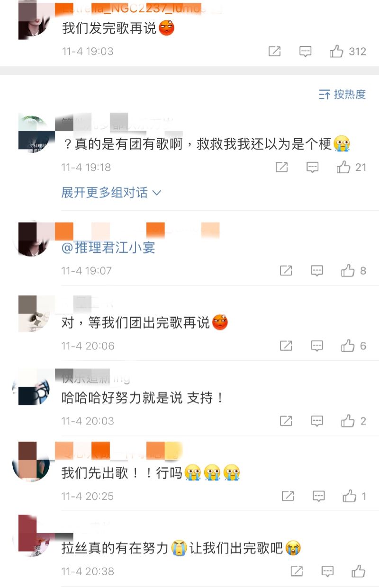The height and width of the screenshot is (588, 379).
Task: Repost the 20:25 comment
Action: point(288,496)
